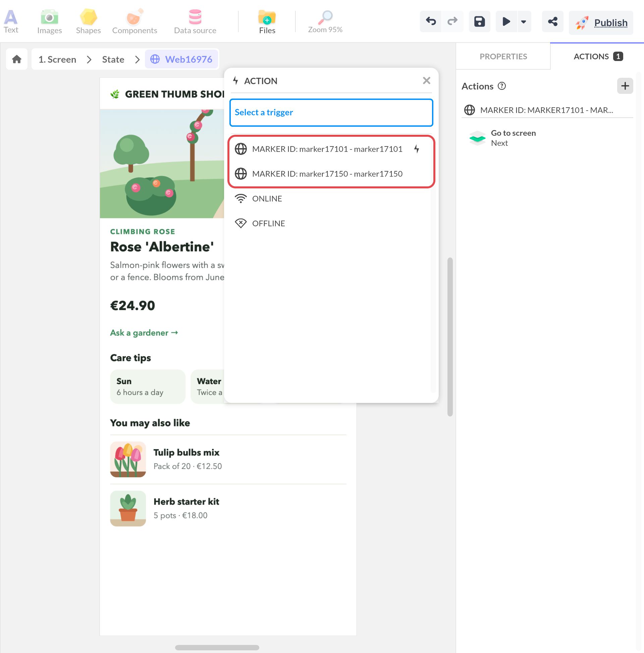The image size is (644, 653).
Task: Click the €24.90 price text
Action: tap(132, 305)
